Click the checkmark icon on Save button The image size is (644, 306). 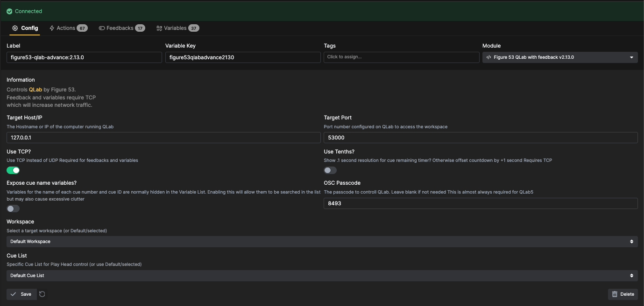coord(14,294)
